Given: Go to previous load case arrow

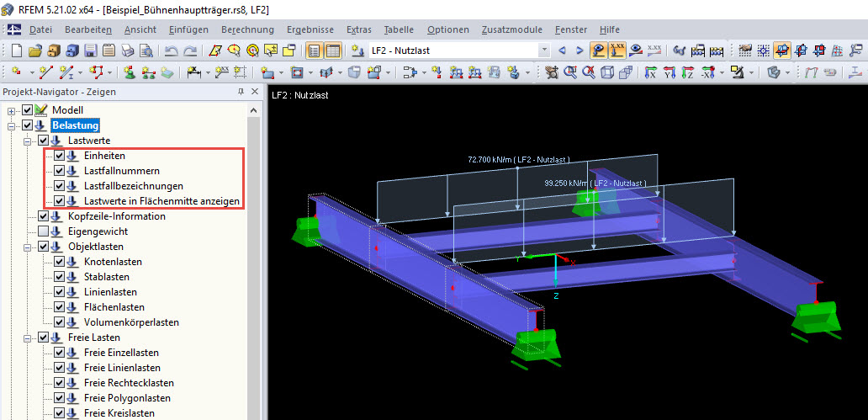Looking at the screenshot, I should [x=562, y=51].
